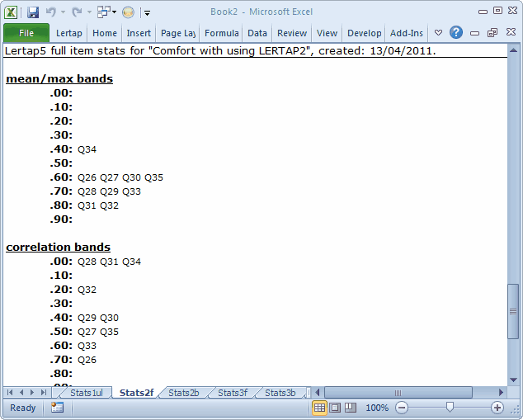Restore down the workbook window
523x420 pixels.
[x=492, y=33]
